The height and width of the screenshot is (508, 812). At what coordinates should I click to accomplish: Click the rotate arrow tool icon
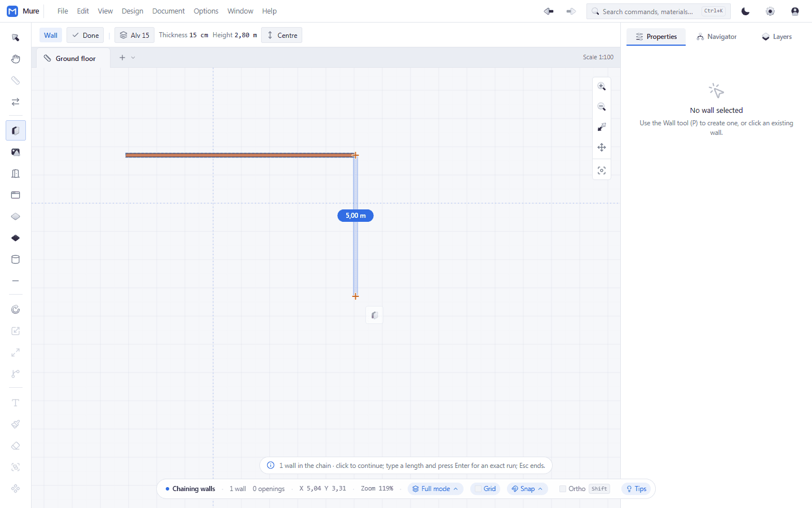tap(16, 309)
